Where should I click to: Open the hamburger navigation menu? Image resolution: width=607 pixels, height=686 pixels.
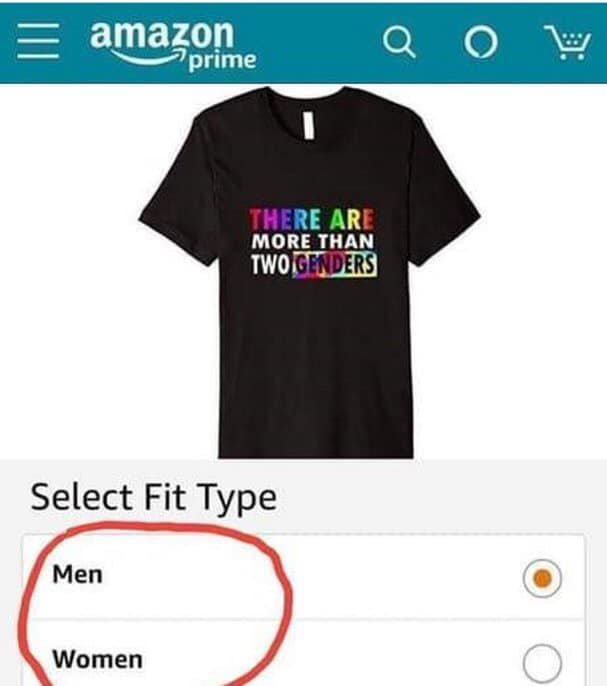pos(38,41)
